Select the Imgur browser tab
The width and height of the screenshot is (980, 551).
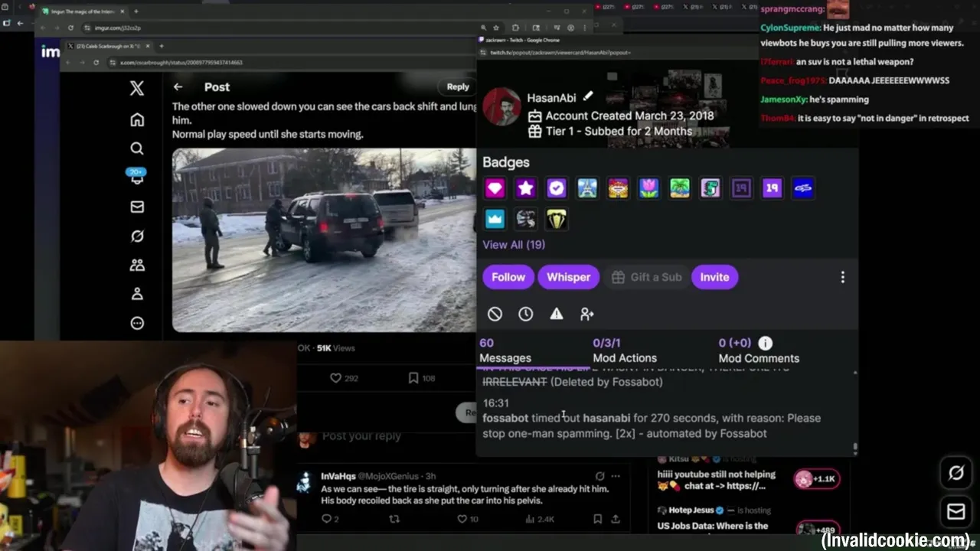(x=83, y=11)
